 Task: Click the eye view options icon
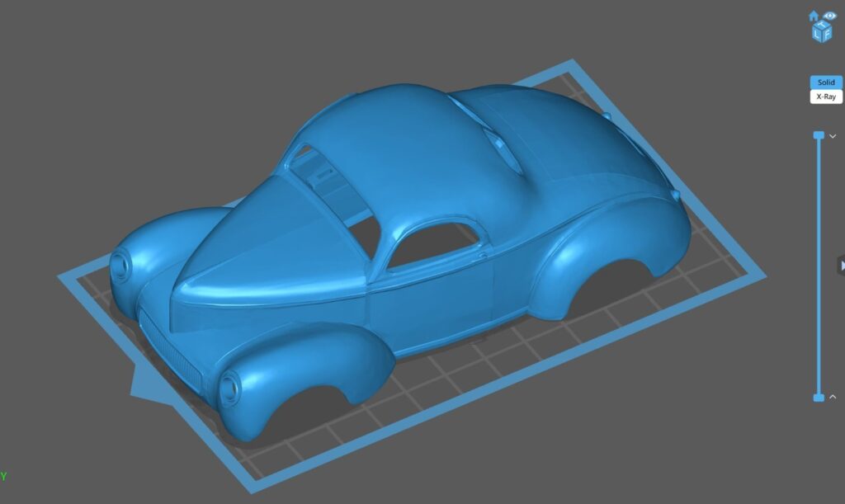(x=830, y=16)
